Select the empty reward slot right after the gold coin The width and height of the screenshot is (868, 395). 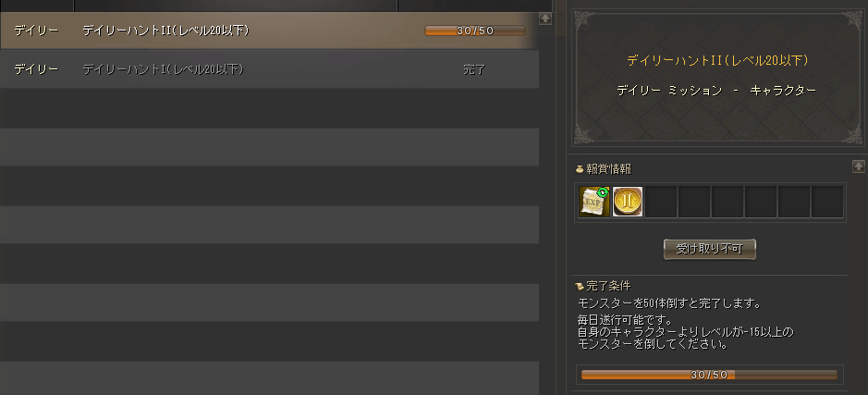click(661, 202)
